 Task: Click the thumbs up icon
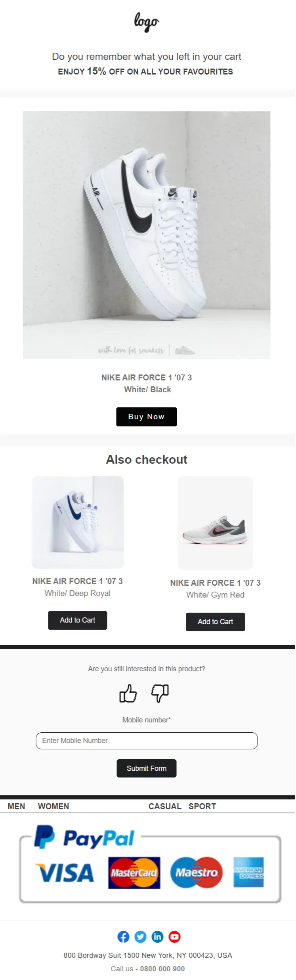click(x=128, y=693)
